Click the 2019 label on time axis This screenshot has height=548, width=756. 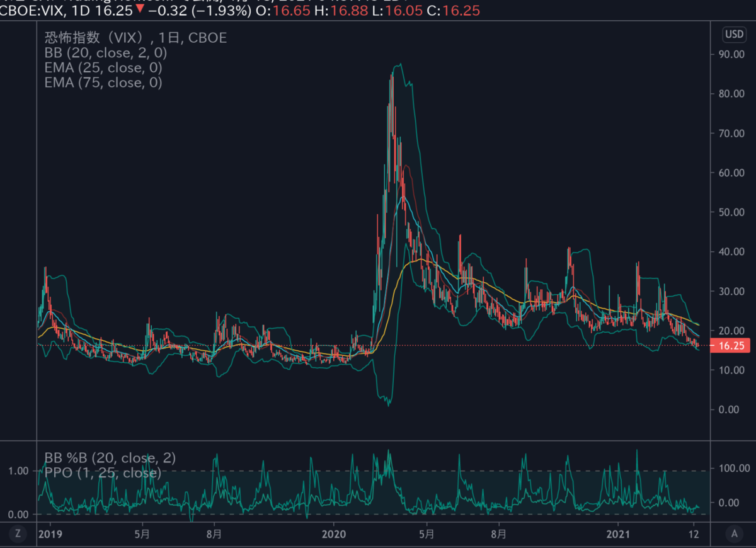pos(50,534)
